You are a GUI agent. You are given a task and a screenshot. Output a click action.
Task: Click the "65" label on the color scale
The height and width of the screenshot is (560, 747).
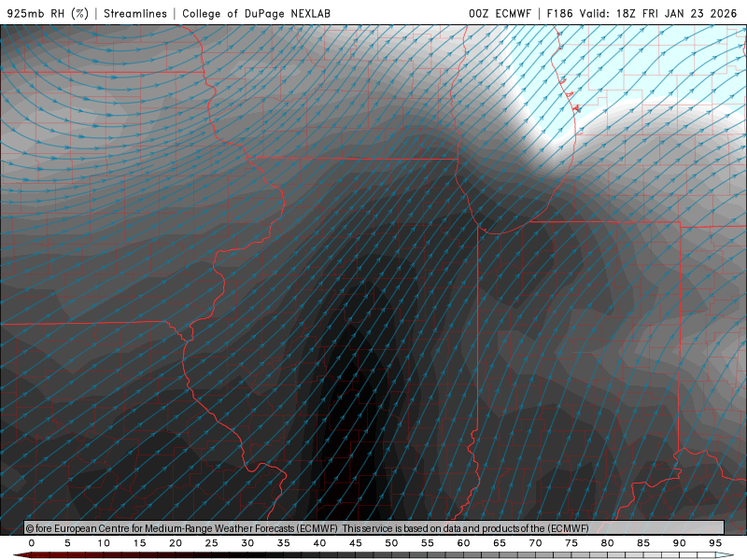click(500, 543)
